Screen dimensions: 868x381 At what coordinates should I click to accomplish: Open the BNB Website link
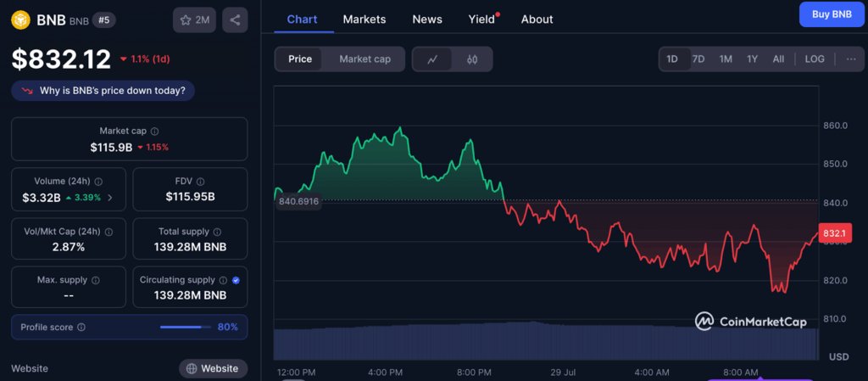point(213,368)
